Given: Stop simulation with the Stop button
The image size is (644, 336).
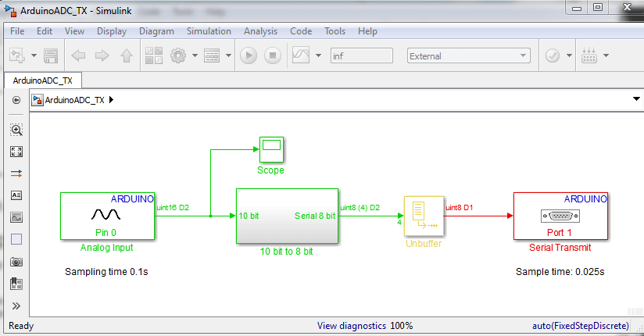Looking at the screenshot, I should (272, 55).
